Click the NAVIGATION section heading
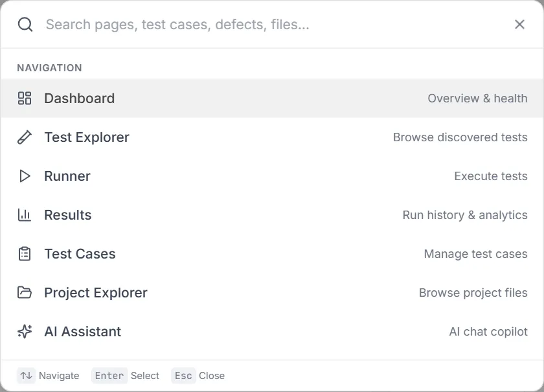The height and width of the screenshot is (392, 544). tap(50, 68)
